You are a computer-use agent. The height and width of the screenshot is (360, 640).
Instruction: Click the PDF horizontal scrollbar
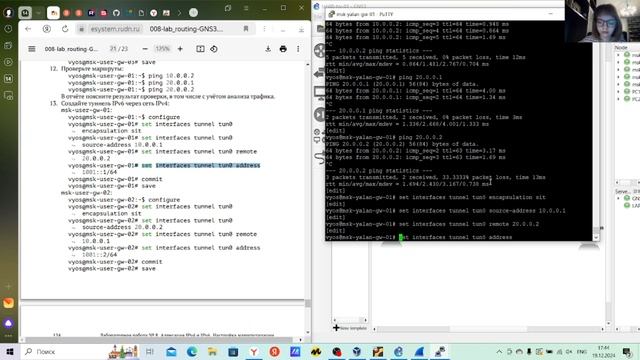[x=159, y=340]
